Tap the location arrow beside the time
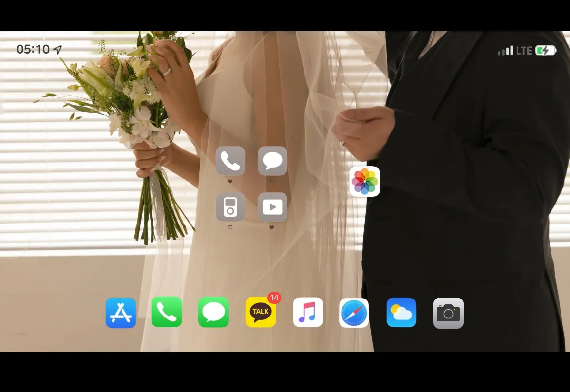 (57, 49)
